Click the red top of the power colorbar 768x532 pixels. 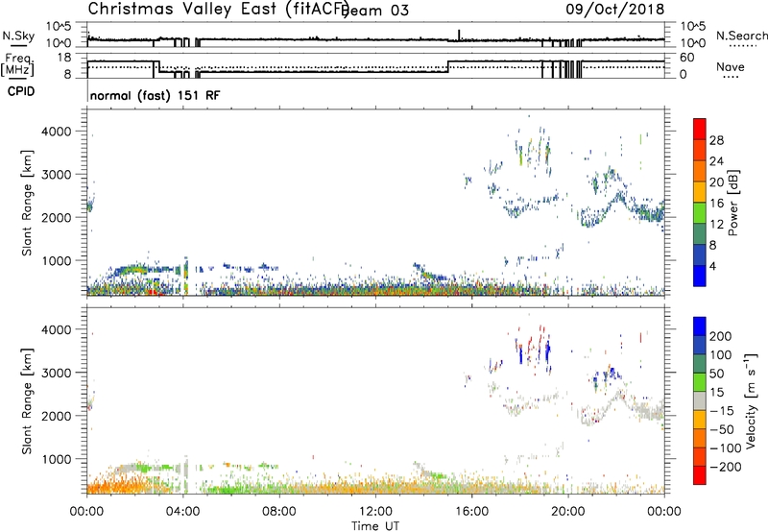tap(700, 127)
